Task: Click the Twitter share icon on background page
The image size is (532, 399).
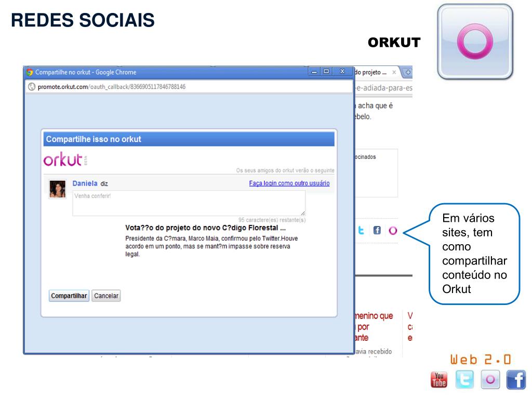Action: point(361,231)
